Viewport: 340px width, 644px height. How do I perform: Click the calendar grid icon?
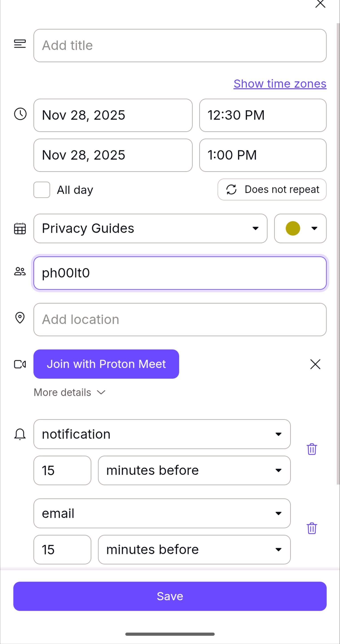(x=20, y=229)
